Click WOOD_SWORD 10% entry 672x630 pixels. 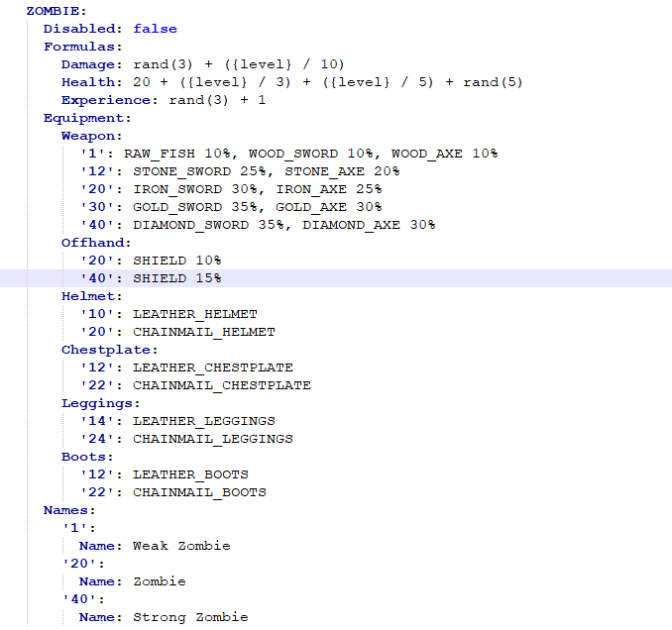click(x=311, y=154)
